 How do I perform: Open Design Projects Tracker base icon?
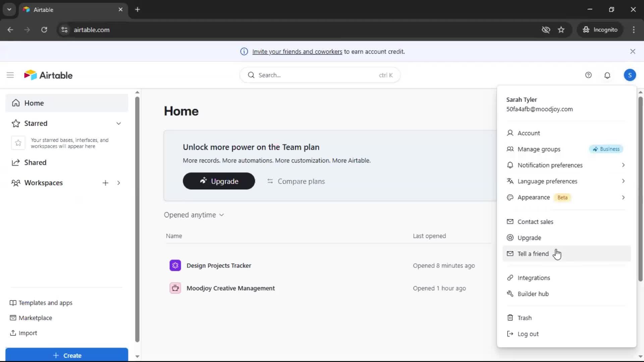(x=175, y=265)
